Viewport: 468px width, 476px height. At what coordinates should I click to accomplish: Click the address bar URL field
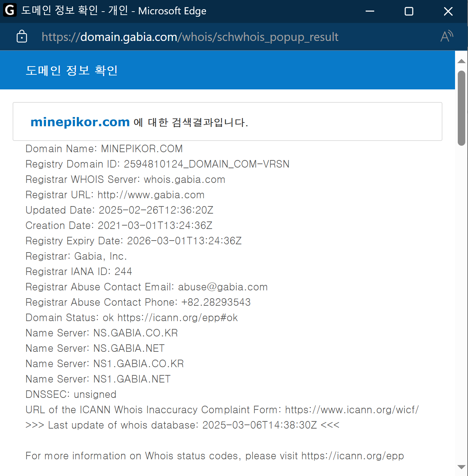[x=190, y=37]
